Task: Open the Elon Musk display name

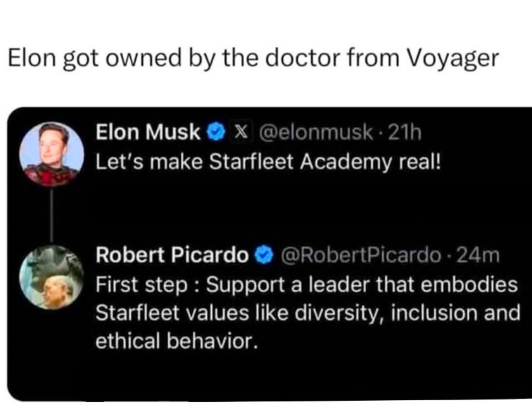Action: click(148, 132)
